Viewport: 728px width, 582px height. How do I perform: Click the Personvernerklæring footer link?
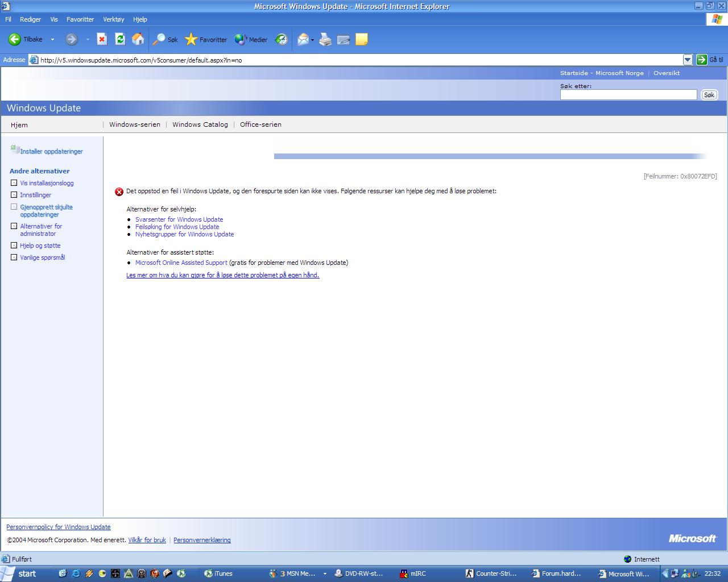click(x=202, y=540)
